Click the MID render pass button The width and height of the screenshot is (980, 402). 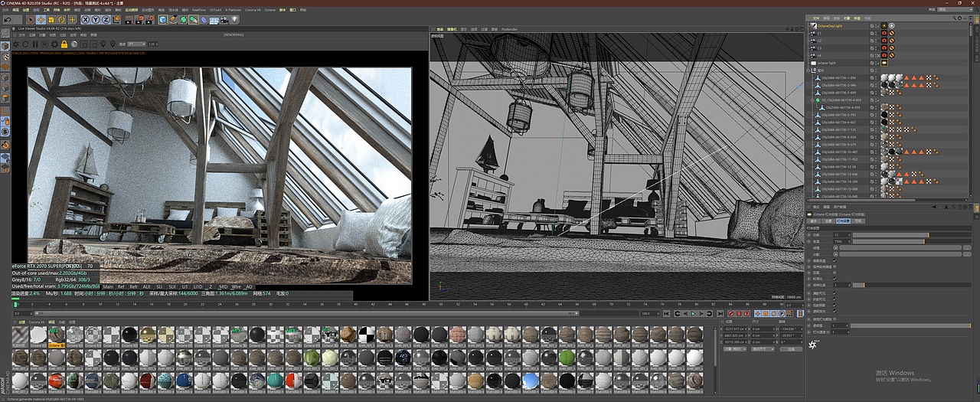pos(224,286)
